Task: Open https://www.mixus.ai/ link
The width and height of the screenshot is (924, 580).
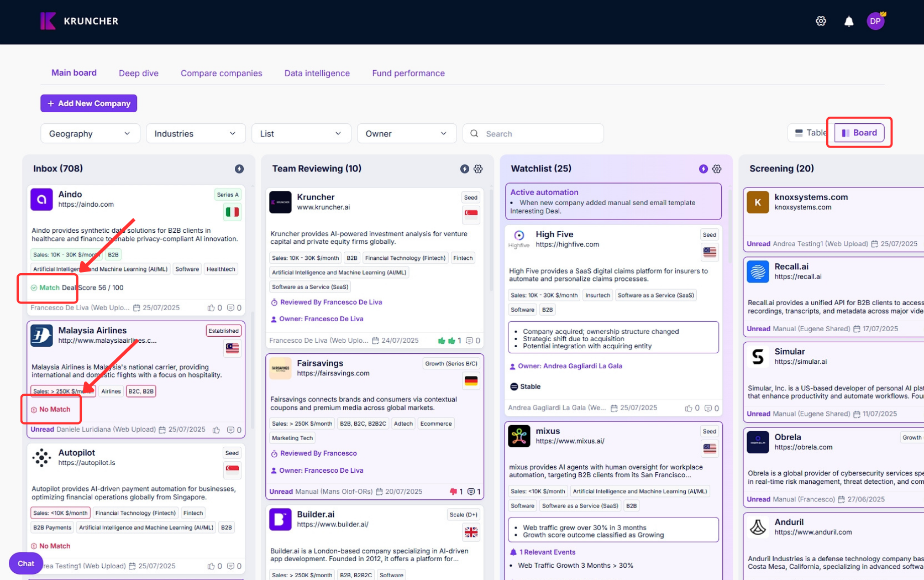Action: tap(570, 441)
